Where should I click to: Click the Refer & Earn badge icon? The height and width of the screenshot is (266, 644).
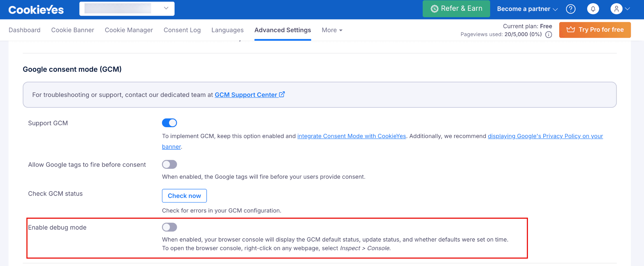434,9
